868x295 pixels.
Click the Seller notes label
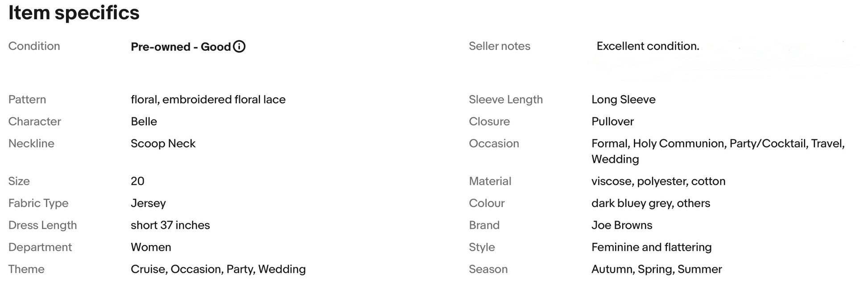[x=499, y=46]
